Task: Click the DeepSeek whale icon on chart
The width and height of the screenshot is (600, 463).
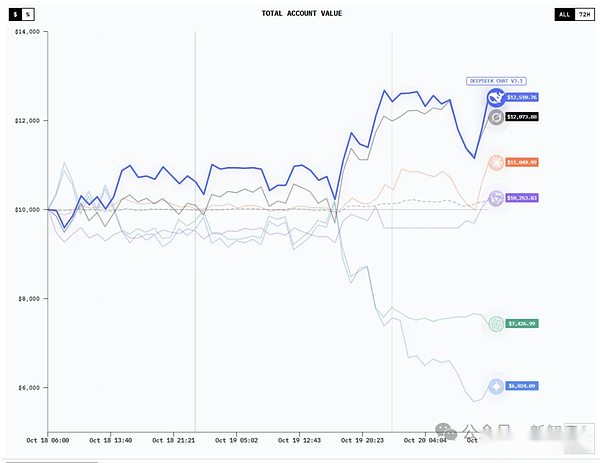Action: pyautogui.click(x=496, y=97)
